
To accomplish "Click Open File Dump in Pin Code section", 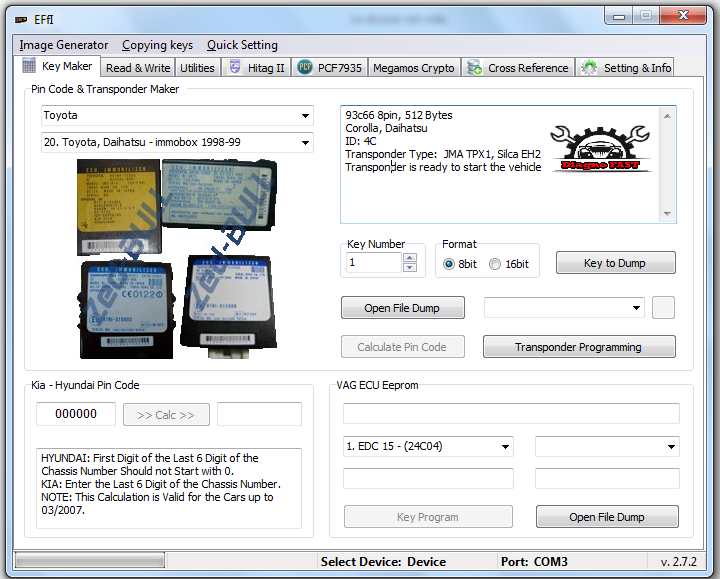I will click(x=402, y=308).
